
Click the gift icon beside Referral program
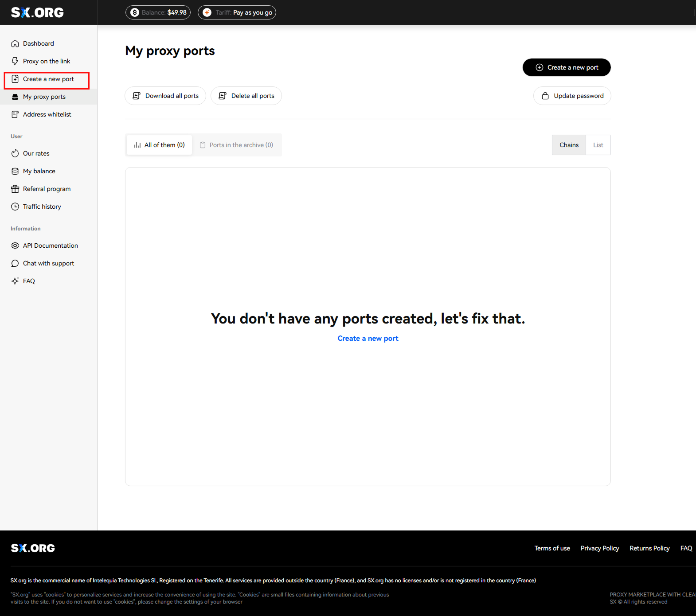click(x=15, y=189)
